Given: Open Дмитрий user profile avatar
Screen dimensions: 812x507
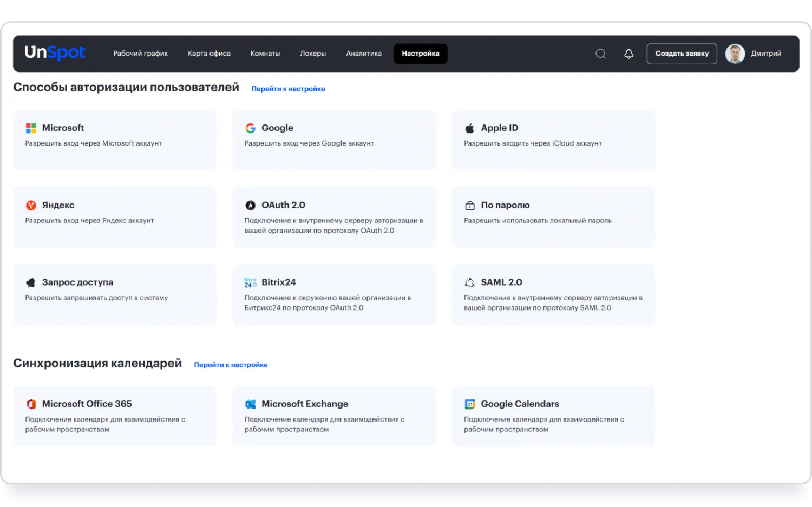Looking at the screenshot, I should tap(735, 54).
